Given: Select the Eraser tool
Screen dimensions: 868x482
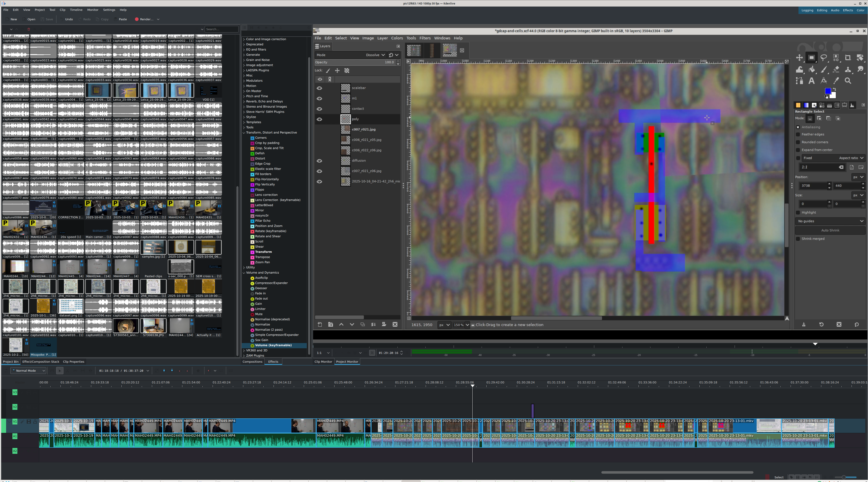Looking at the screenshot, I should click(836, 69).
